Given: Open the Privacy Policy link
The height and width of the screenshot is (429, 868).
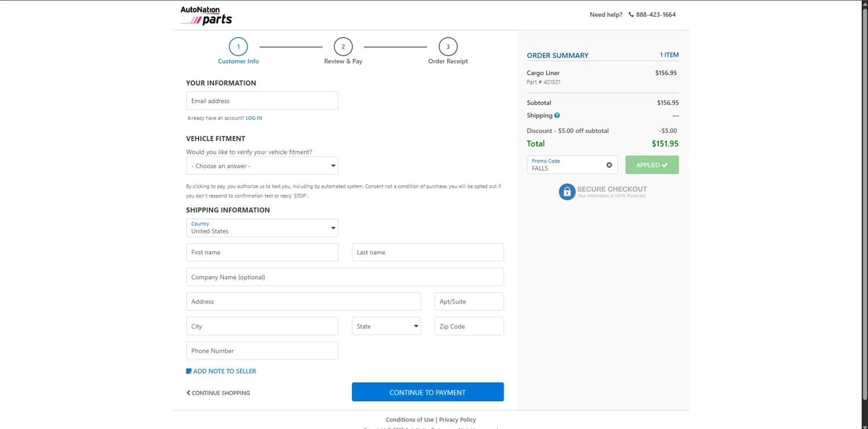Looking at the screenshot, I should [458, 420].
